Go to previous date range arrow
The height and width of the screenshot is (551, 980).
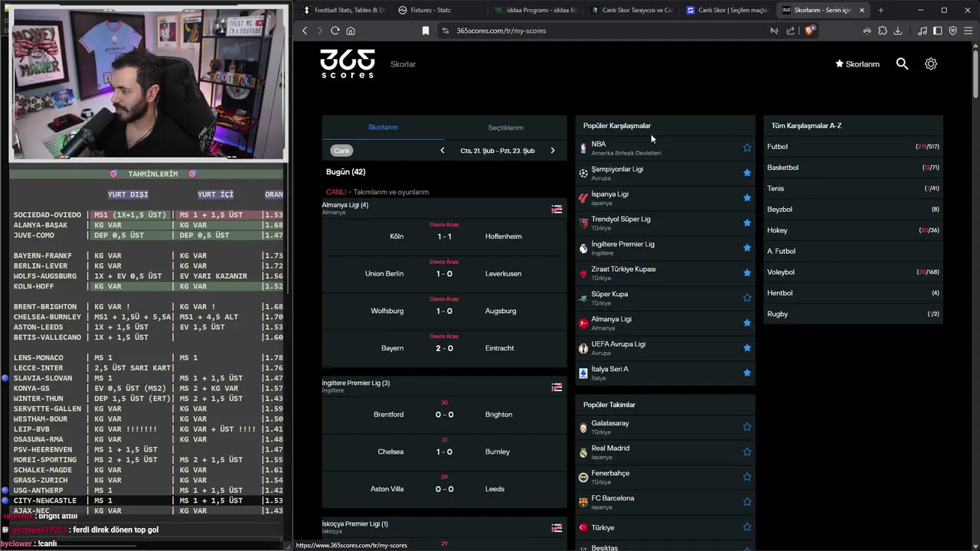pos(443,151)
